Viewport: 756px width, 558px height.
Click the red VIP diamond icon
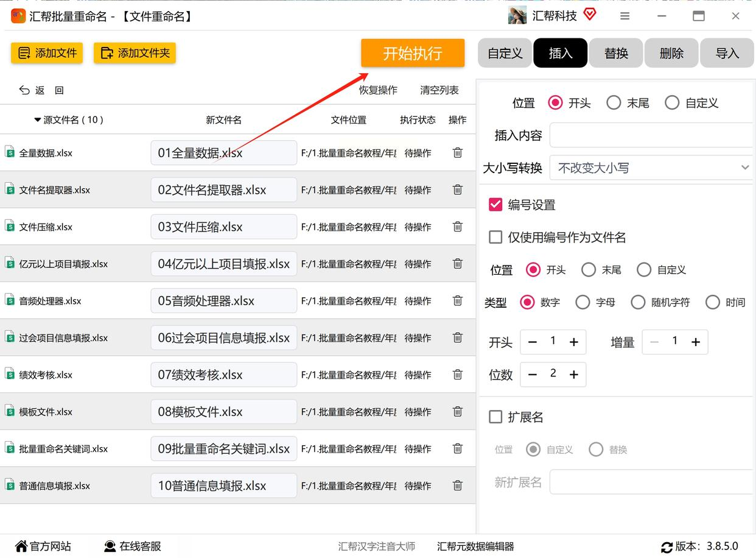tap(590, 15)
